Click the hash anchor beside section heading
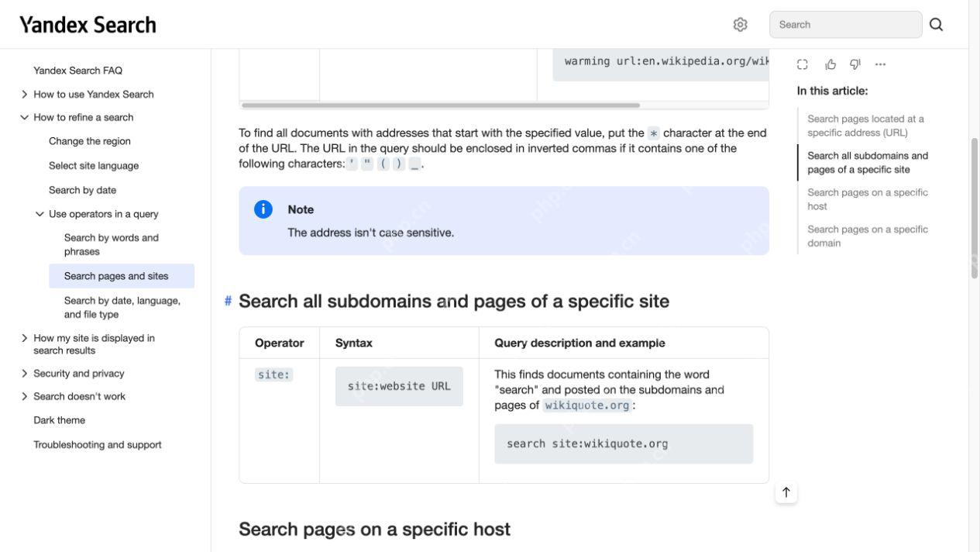The width and height of the screenshot is (980, 552). 228,301
